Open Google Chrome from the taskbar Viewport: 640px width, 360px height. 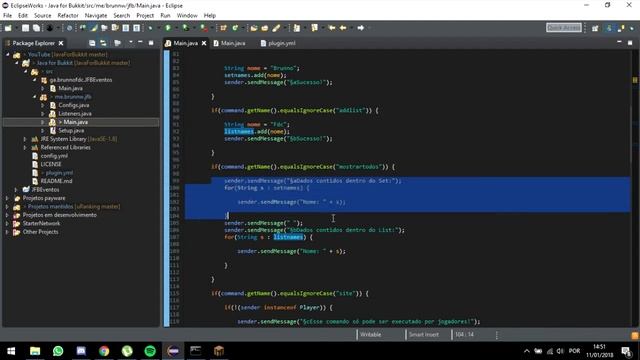click(x=104, y=351)
